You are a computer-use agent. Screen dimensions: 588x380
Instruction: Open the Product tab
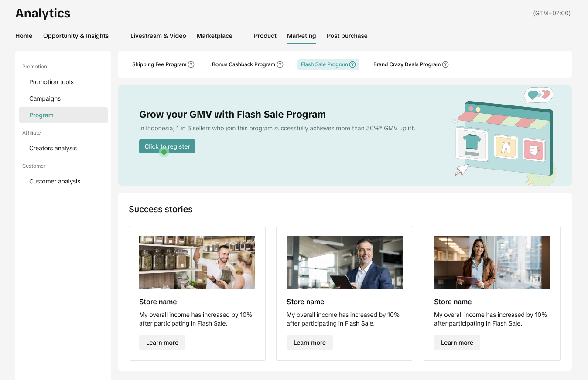coord(265,36)
